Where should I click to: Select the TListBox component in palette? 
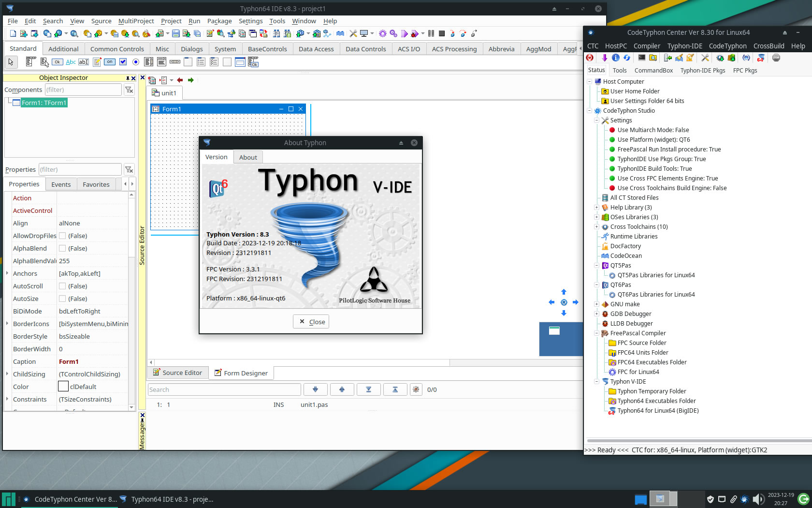(149, 62)
